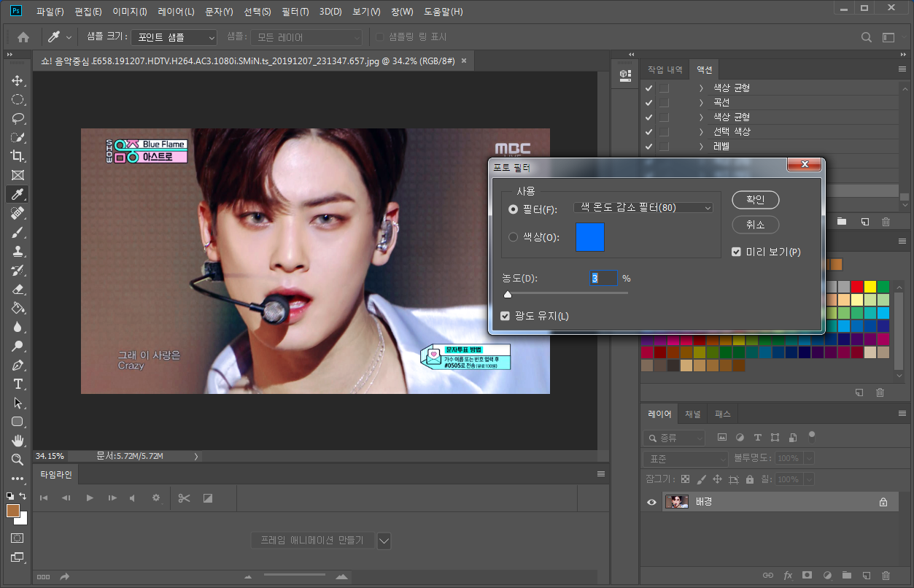Select the Move tool
The width and height of the screenshot is (914, 588).
(18, 80)
